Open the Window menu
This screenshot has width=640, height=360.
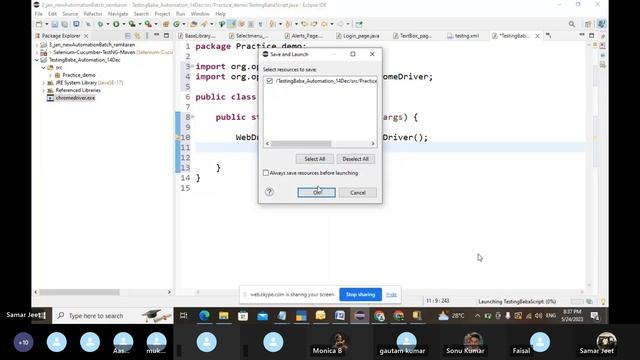pyautogui.click(x=200, y=14)
